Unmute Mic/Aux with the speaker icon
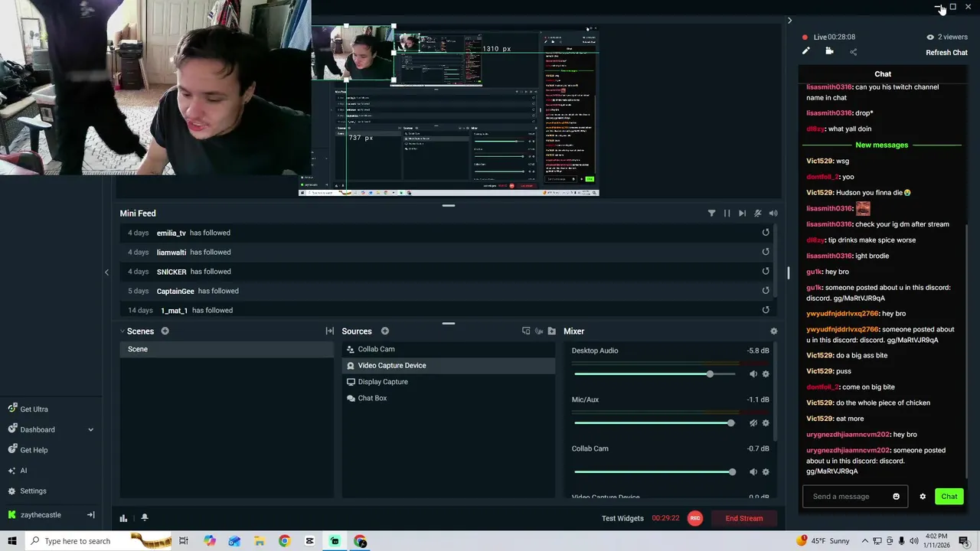980x551 pixels. [753, 423]
